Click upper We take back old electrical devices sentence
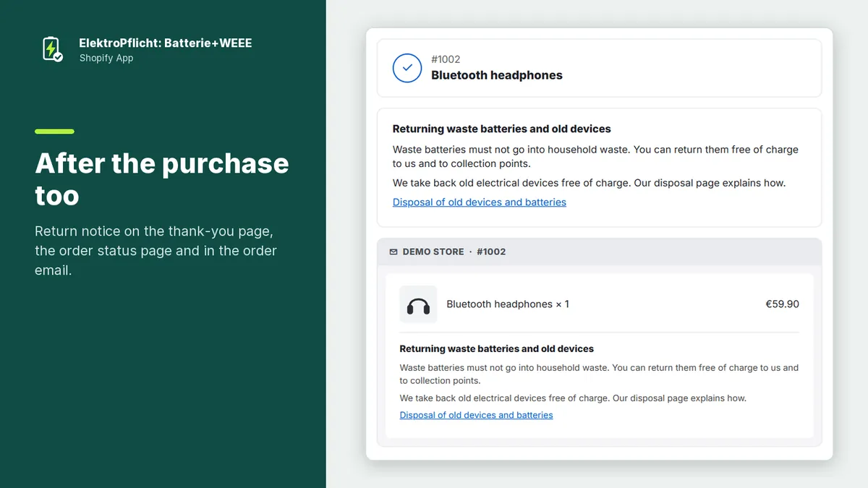The image size is (868, 488). pyautogui.click(x=589, y=183)
